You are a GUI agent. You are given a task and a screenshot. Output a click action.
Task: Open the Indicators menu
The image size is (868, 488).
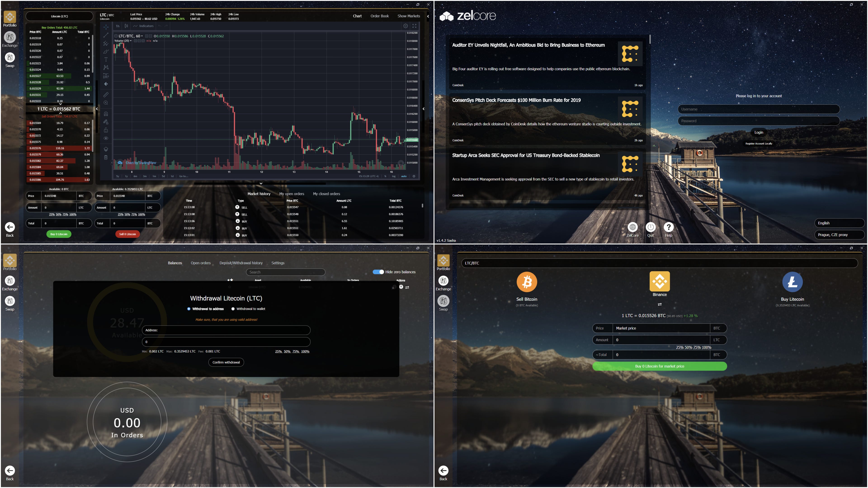(143, 26)
